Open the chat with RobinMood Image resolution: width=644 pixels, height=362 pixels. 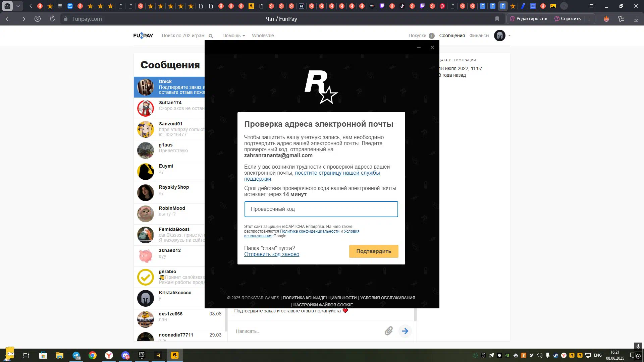pyautogui.click(x=169, y=214)
